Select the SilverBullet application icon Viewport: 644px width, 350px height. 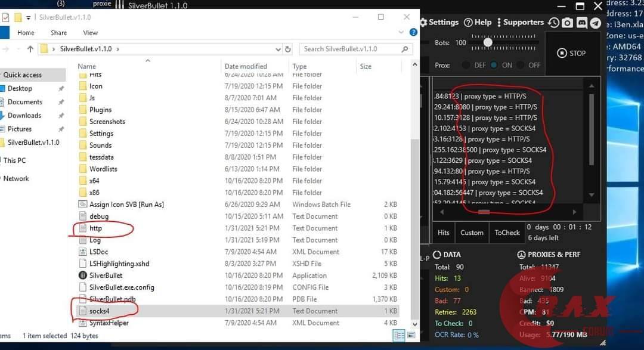[82, 275]
